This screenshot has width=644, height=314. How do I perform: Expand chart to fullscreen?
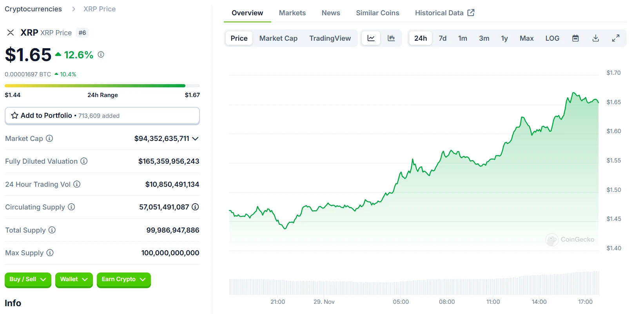click(x=616, y=38)
